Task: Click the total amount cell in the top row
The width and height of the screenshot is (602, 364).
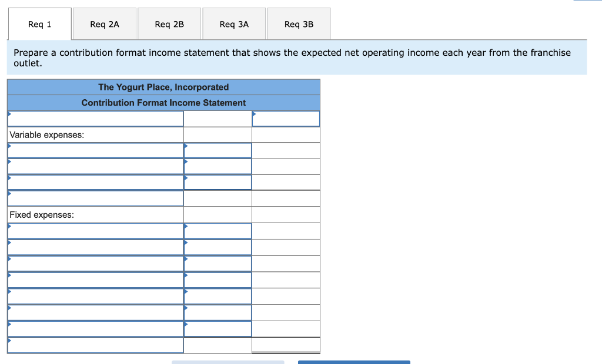Action: [286, 118]
